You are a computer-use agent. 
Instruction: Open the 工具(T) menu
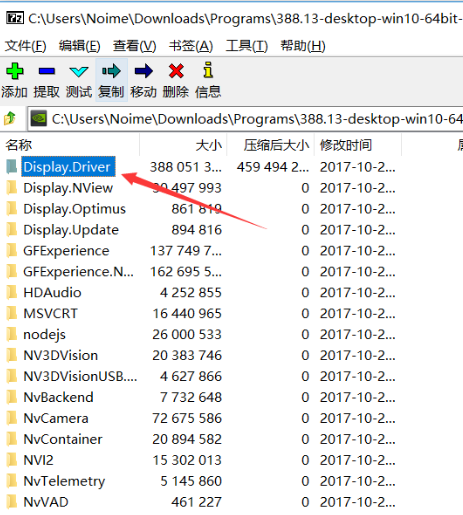[x=247, y=46]
